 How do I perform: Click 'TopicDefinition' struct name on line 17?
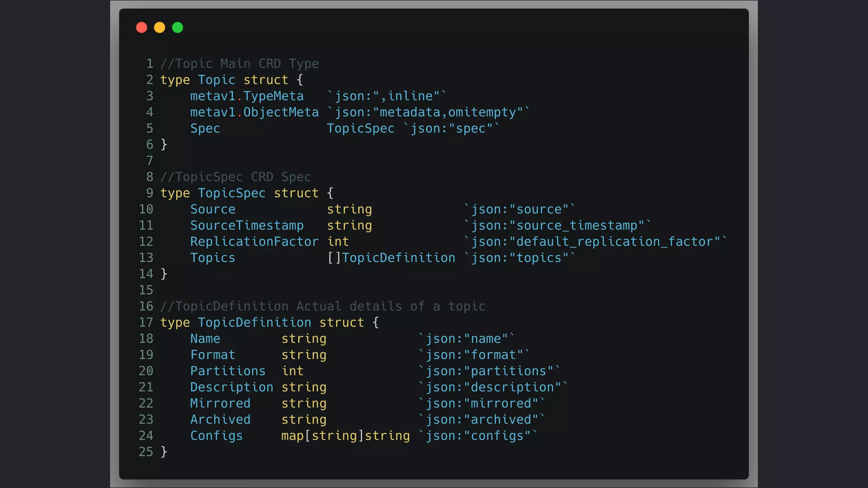(254, 322)
